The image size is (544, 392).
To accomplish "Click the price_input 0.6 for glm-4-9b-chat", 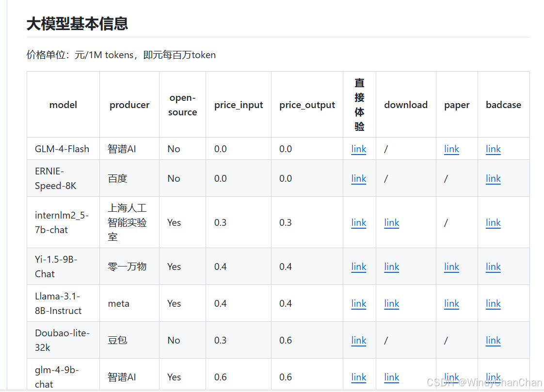I will (220, 377).
